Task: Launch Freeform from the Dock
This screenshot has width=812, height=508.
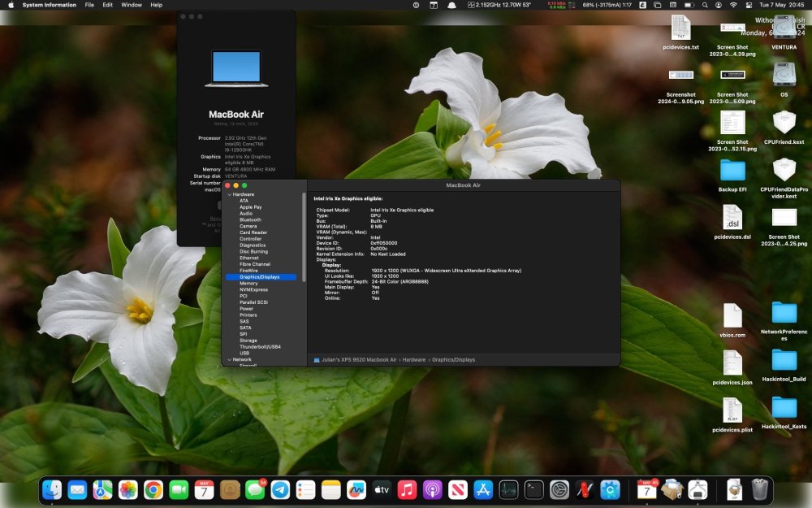Action: tap(356, 490)
